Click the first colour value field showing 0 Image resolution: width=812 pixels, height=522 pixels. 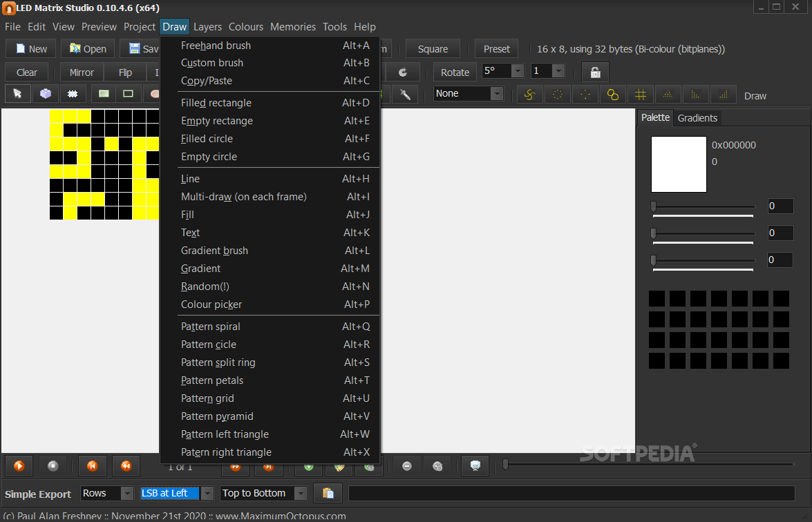coord(780,206)
